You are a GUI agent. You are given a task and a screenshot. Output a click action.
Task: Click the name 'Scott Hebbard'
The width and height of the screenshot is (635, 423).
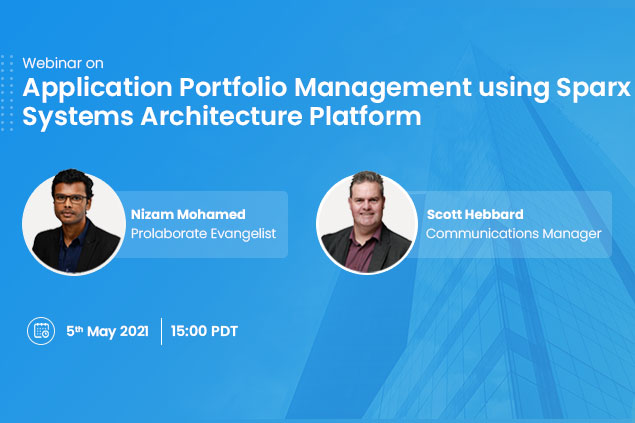pos(475,214)
